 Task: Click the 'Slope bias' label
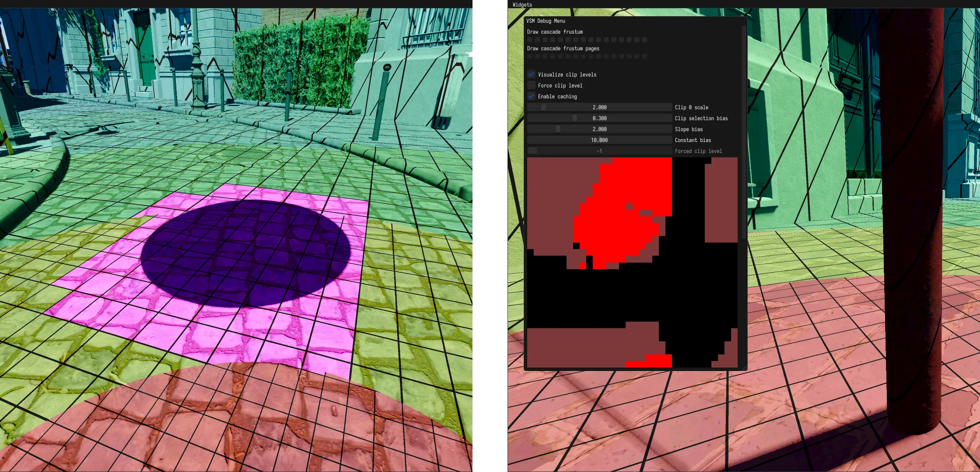click(689, 129)
